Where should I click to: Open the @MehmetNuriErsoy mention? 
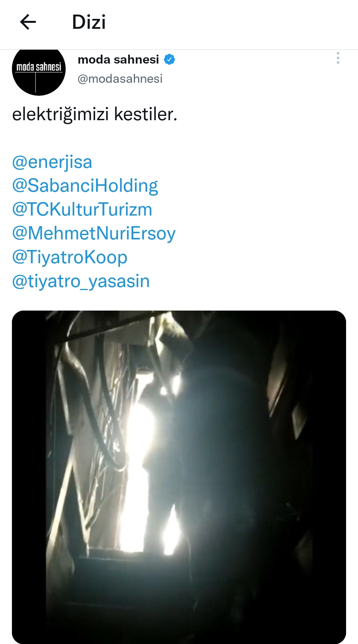94,233
